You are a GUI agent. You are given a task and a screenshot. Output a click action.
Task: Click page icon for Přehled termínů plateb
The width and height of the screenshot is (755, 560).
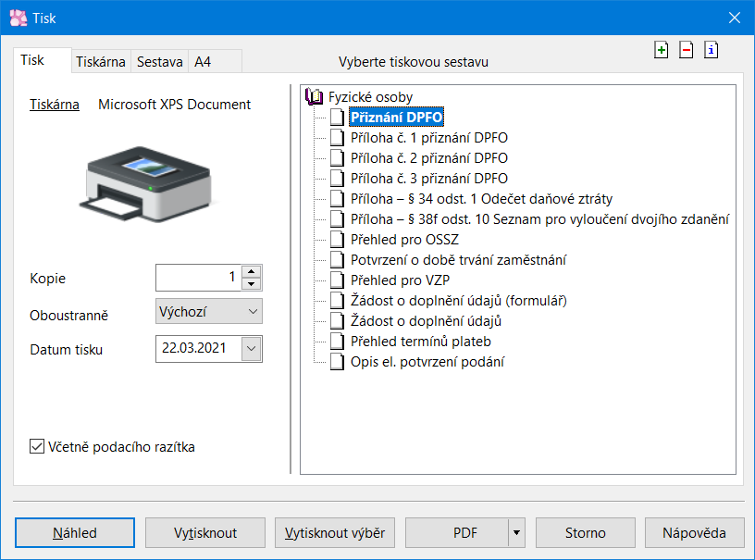pyautogui.click(x=337, y=341)
